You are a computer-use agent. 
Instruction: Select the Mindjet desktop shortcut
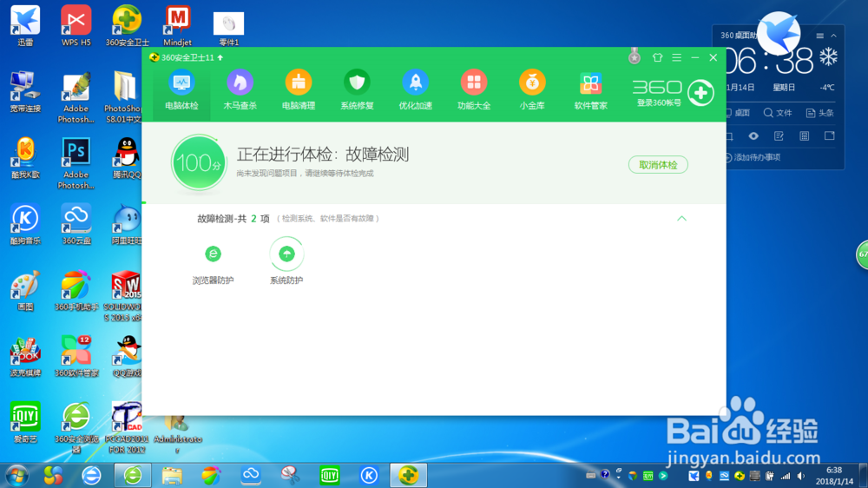tap(178, 25)
